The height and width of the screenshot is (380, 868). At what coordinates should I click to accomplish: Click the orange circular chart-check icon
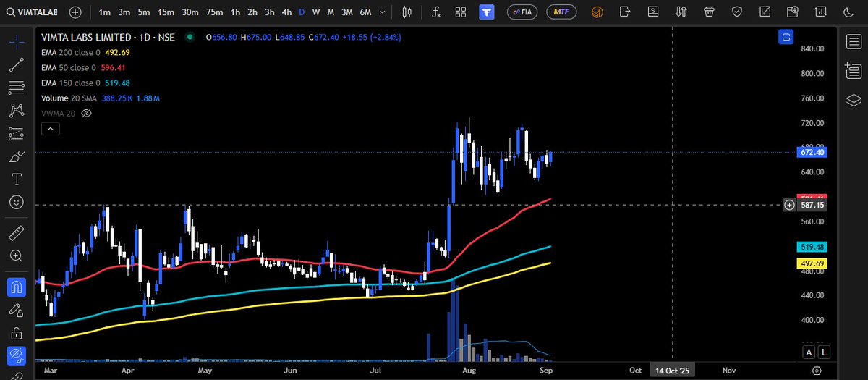[x=597, y=12]
